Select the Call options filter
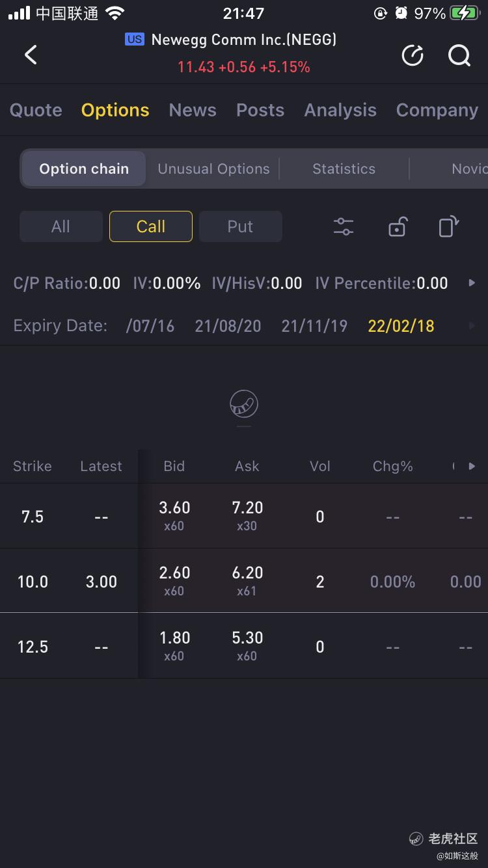The width and height of the screenshot is (488, 868). 151,226
